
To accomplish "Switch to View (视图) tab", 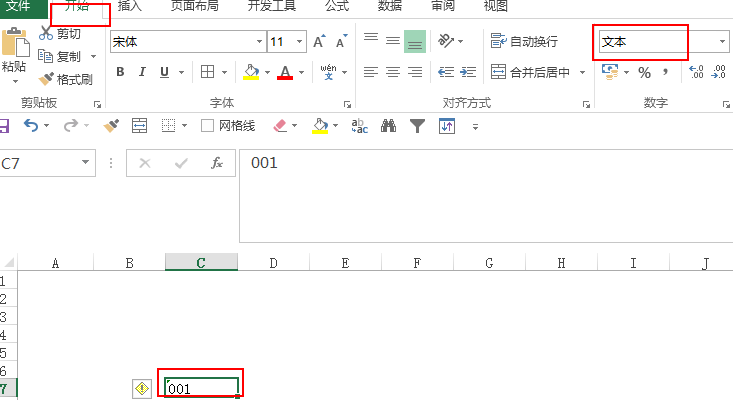I will coord(496,6).
